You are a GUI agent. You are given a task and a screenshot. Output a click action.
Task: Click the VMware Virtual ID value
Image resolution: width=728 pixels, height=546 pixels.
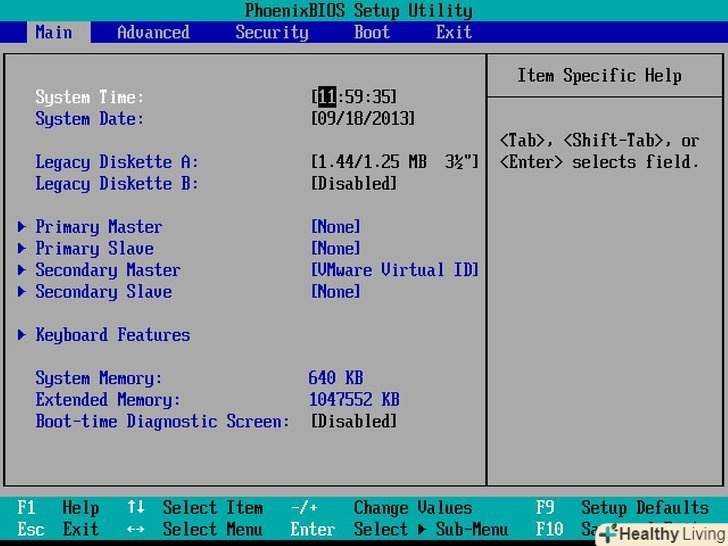[x=395, y=270]
